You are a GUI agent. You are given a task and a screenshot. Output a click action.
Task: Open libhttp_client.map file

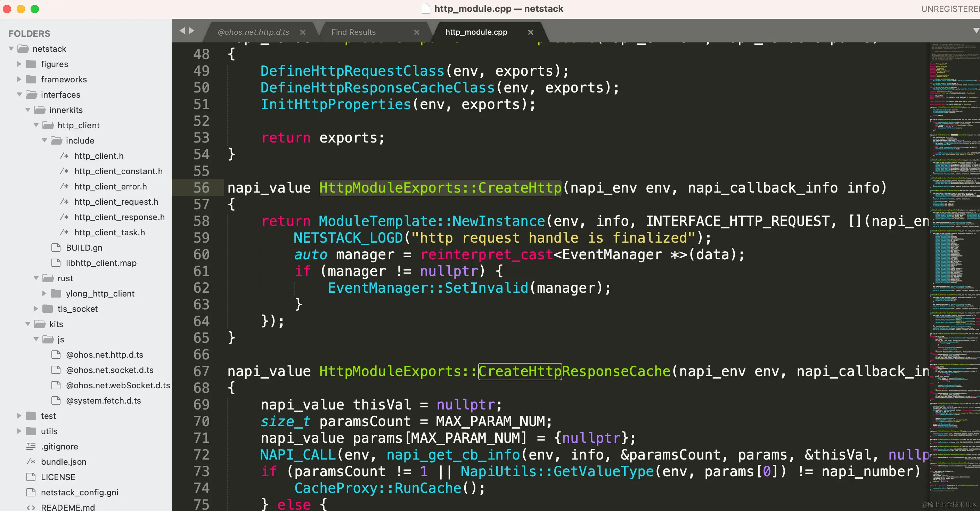pos(101,263)
